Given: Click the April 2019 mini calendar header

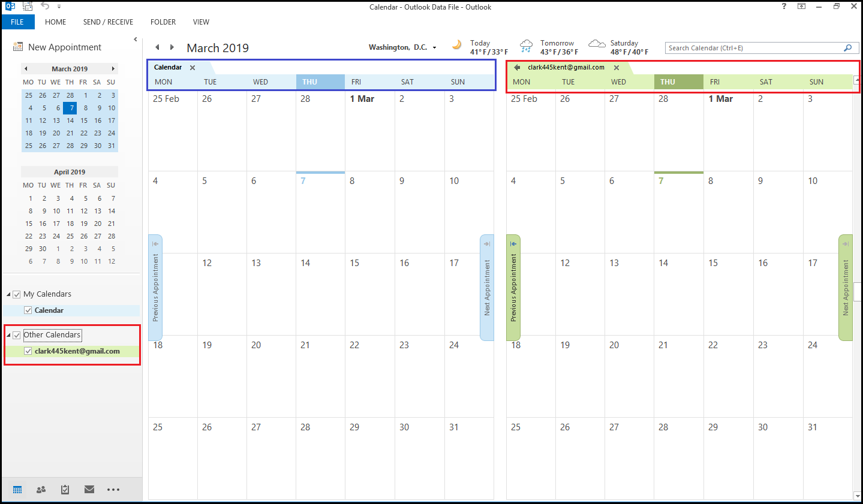Looking at the screenshot, I should point(70,172).
